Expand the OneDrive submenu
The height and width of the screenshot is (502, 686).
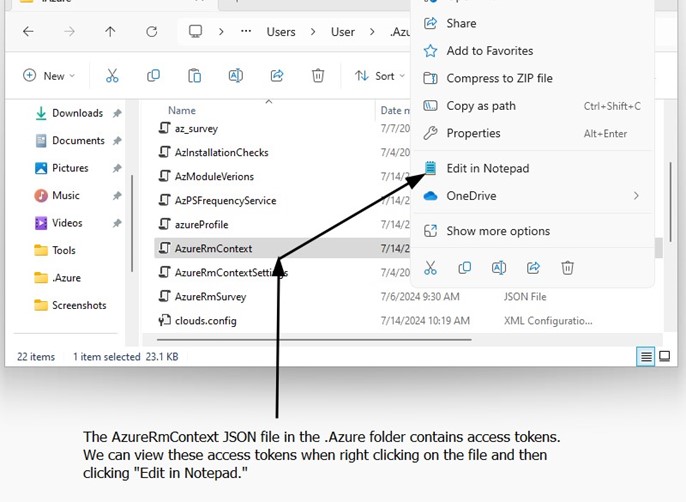(x=636, y=196)
